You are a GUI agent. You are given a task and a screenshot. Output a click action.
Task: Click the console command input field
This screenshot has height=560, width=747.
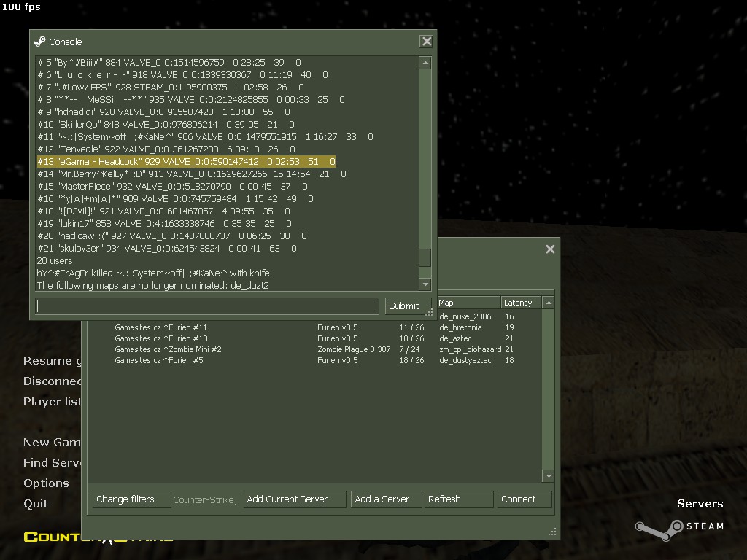coord(207,306)
